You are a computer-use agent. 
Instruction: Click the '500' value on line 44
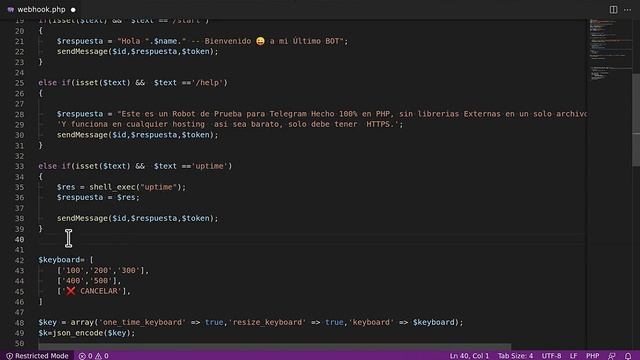tap(100, 281)
